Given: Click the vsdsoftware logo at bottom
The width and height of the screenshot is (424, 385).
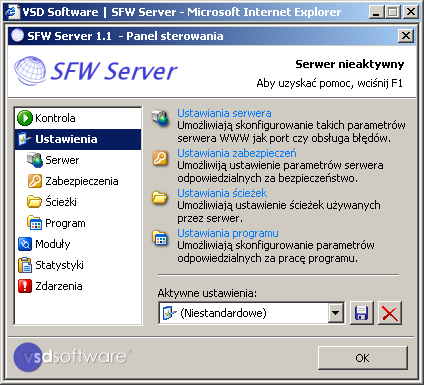Looking at the screenshot, I should tap(73, 357).
